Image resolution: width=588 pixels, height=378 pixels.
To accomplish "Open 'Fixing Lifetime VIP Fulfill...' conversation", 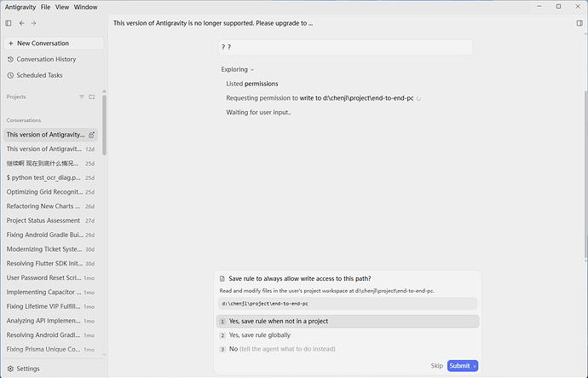I will [50, 306].
